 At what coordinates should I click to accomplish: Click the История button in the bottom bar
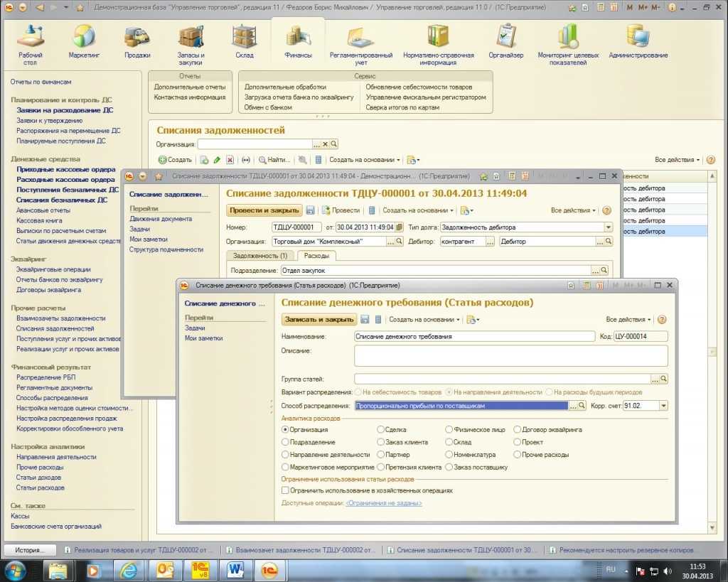[29, 550]
